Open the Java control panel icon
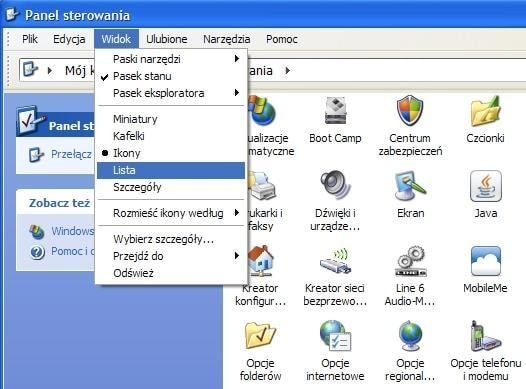Screen dimensions: 526x389 point(485,186)
